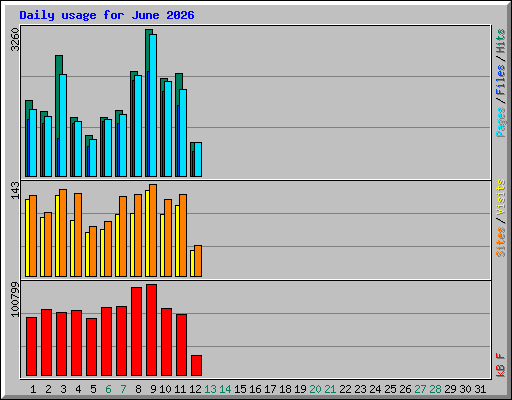Click the 'KB F' legend label
Screen dimensions: 512x400
coord(501,365)
